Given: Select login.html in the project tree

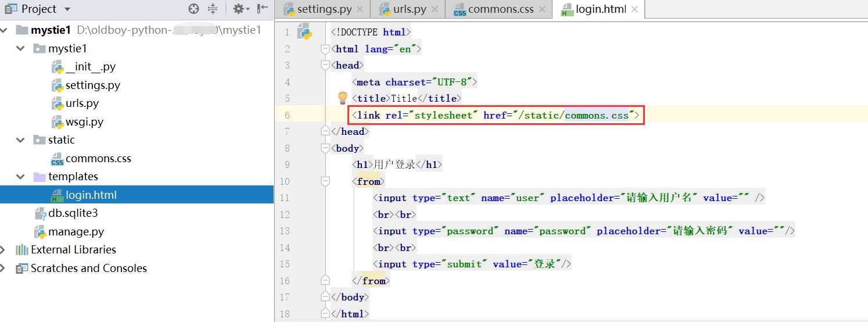Looking at the screenshot, I should 137,195.
